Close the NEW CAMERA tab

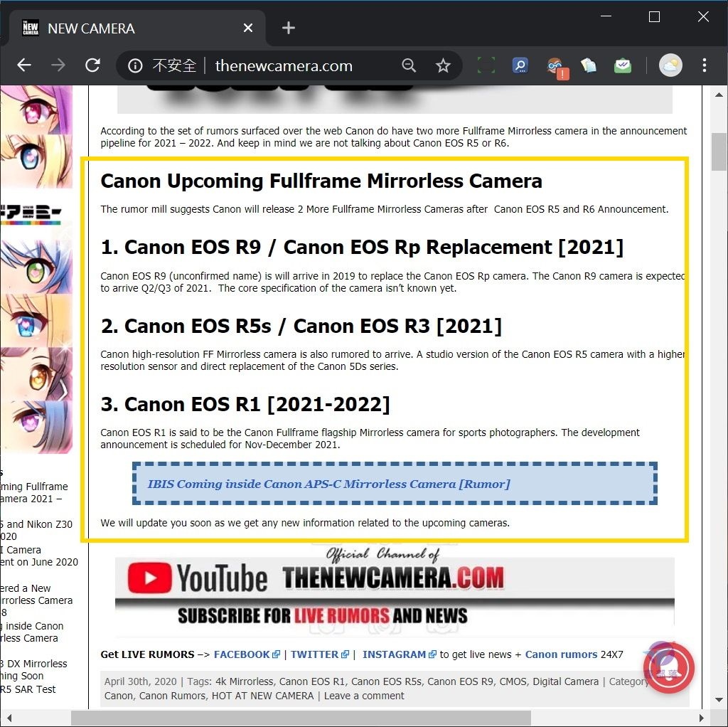pyautogui.click(x=248, y=28)
